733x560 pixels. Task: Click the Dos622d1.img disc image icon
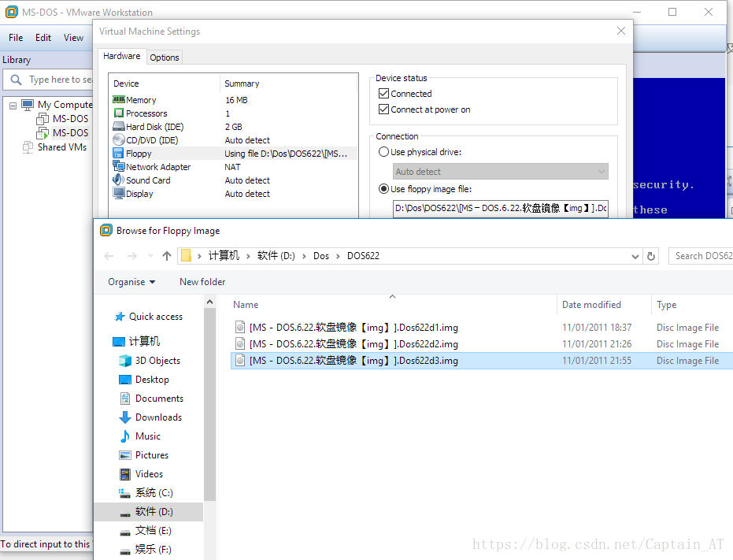point(240,327)
